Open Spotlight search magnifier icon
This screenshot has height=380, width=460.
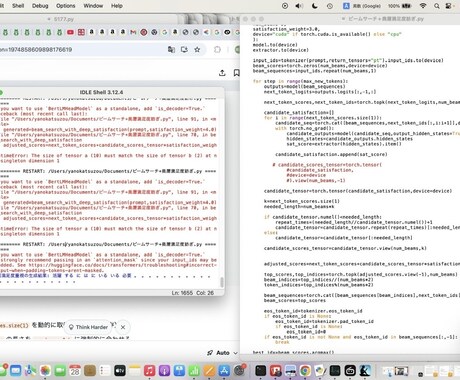(437, 6)
